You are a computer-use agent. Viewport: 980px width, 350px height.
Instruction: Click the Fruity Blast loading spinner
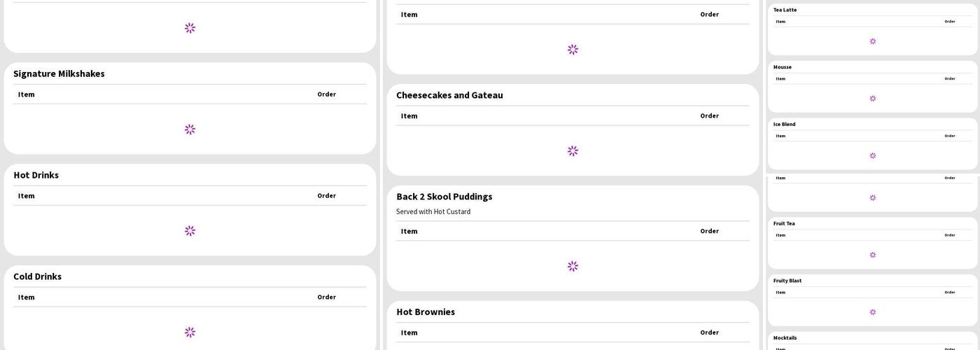873,313
